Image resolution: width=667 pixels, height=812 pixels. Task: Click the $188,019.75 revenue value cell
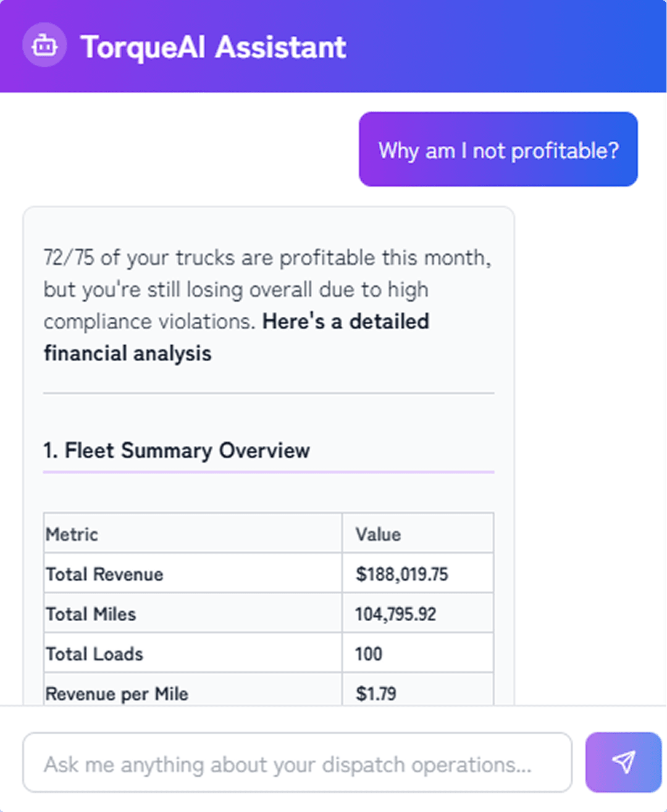[401, 574]
